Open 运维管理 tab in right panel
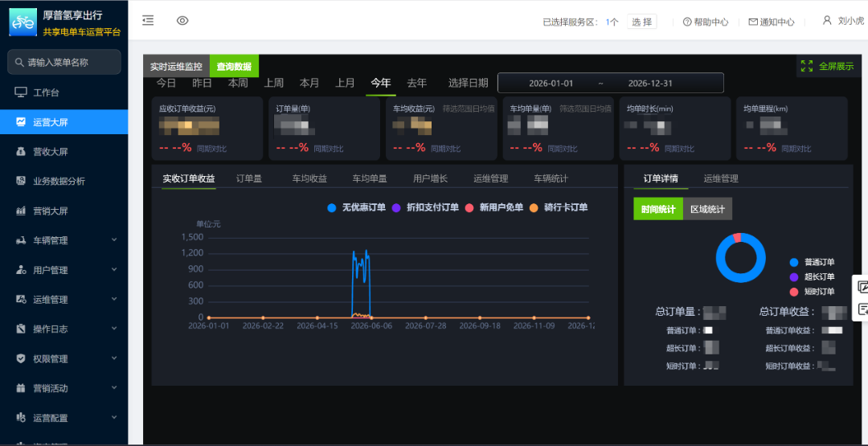Image resolution: width=868 pixels, height=446 pixels. [721, 178]
